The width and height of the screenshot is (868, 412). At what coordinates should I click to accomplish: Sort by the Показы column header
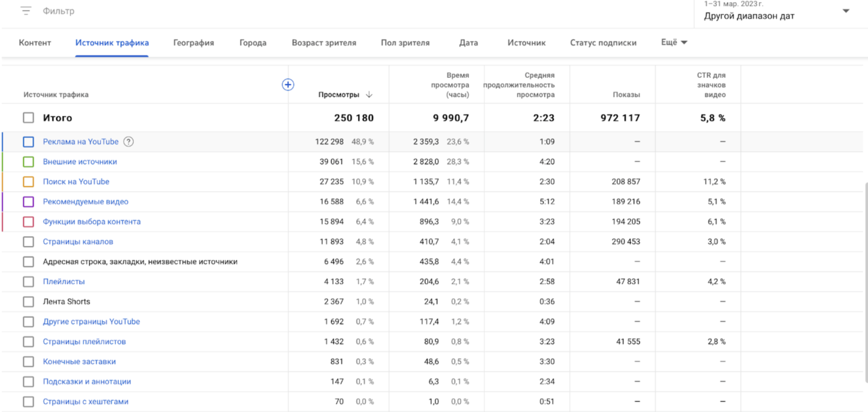pyautogui.click(x=626, y=95)
